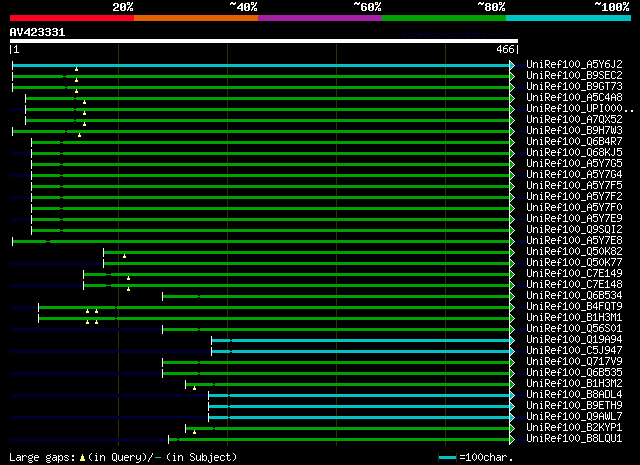Click the UniRef100_Q6B534 green alignment bar
This screenshot has width=640, height=465.
(x=336, y=296)
